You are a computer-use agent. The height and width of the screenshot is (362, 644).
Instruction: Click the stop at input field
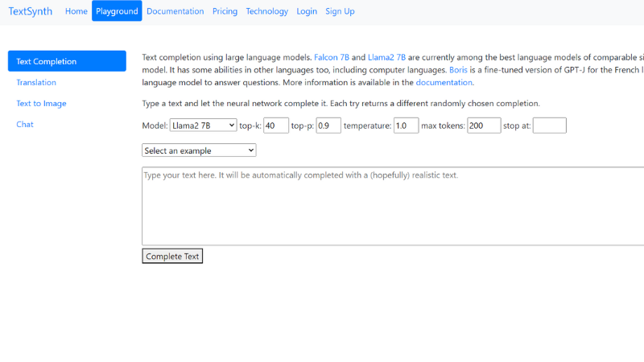point(550,125)
